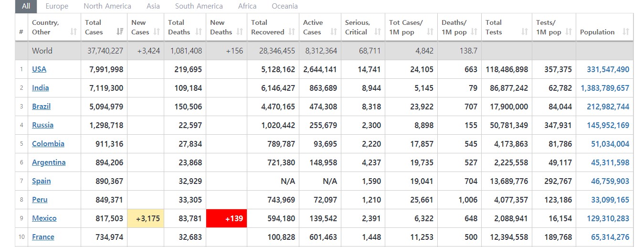Open the Mexico country link
The image size is (644, 247).
click(x=44, y=218)
